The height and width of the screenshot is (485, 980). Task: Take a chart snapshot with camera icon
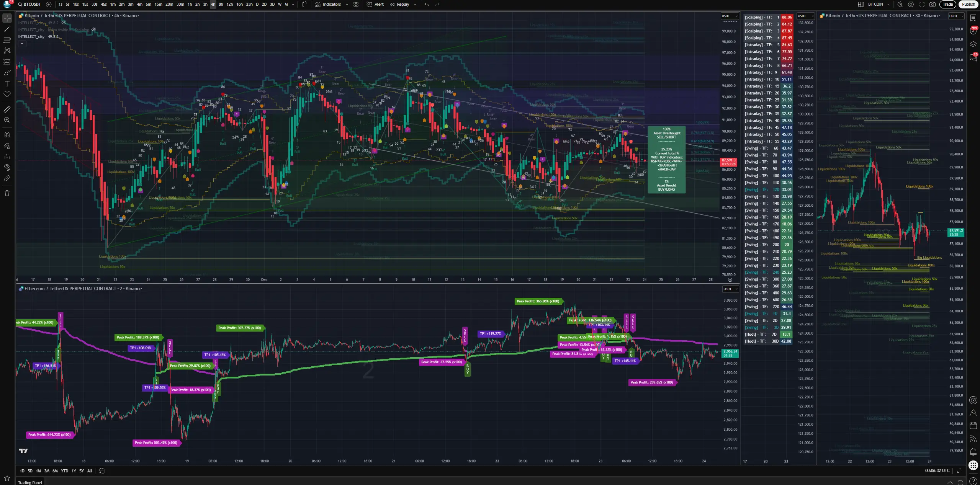933,4
